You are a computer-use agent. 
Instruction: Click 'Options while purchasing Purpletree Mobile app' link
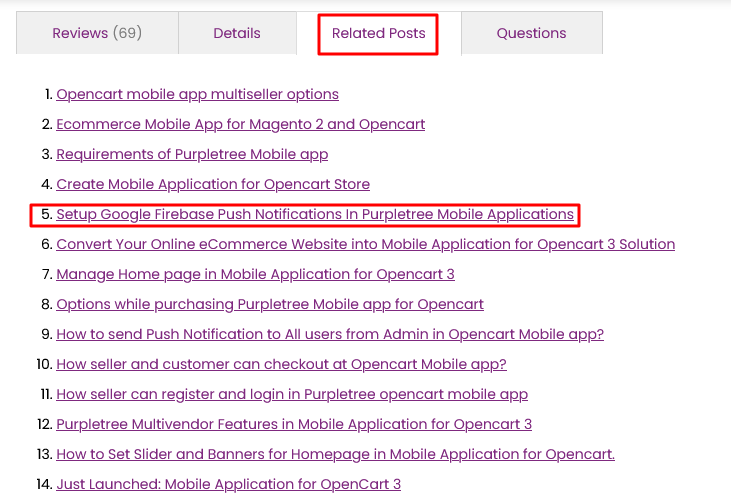pos(270,304)
